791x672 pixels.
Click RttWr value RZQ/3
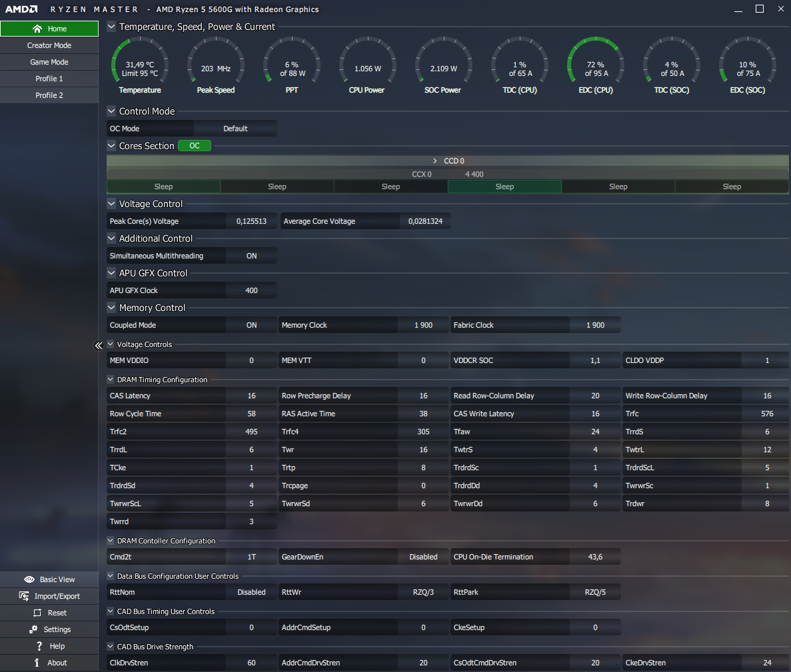(x=423, y=592)
